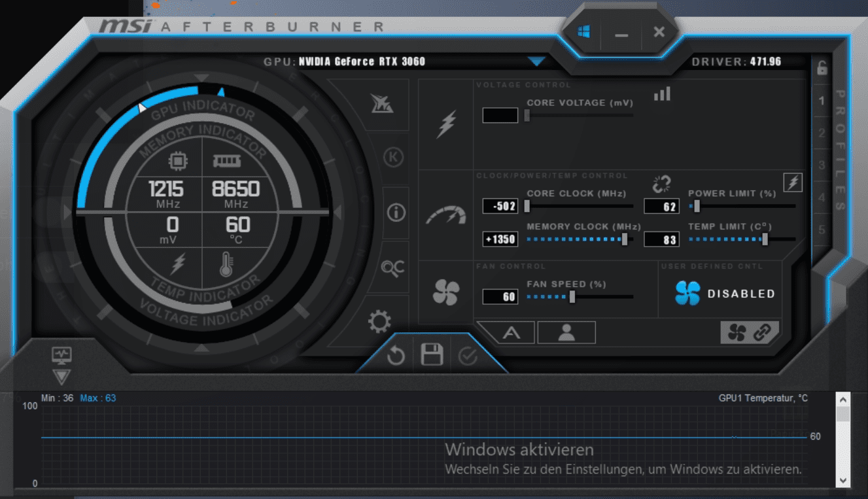Close the Afterburner window

click(659, 31)
